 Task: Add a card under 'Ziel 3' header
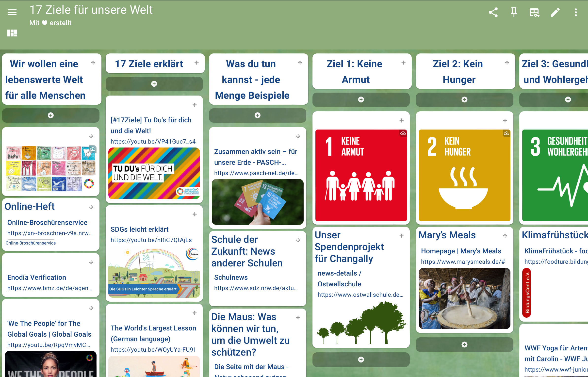point(568,99)
